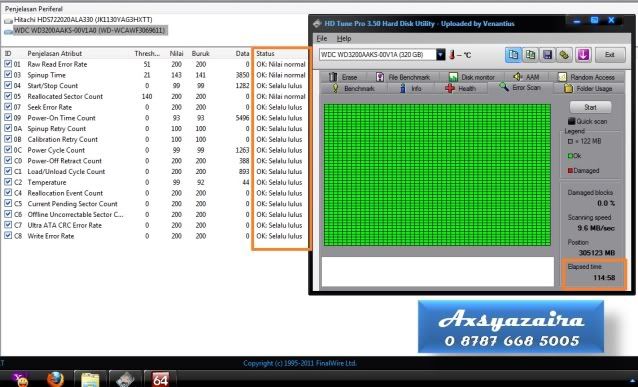This screenshot has height=387, width=638.
Task: Open the Benchmark tab
Action: [x=354, y=88]
